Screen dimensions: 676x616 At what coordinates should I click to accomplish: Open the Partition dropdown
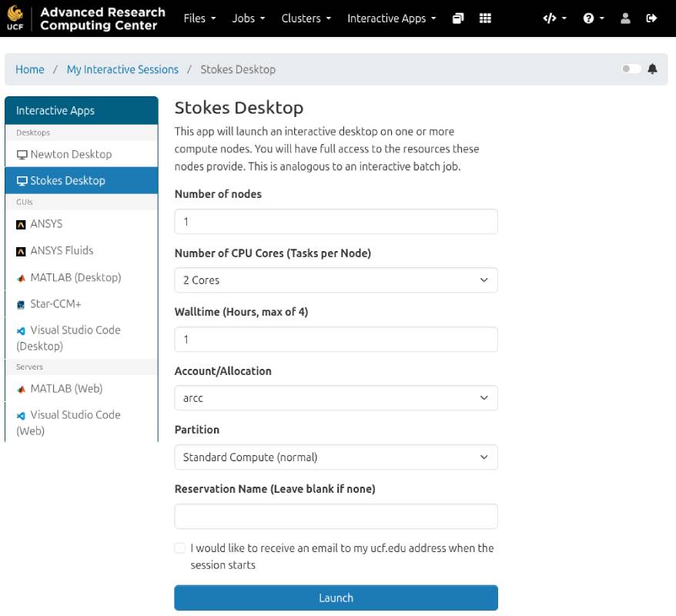click(336, 457)
